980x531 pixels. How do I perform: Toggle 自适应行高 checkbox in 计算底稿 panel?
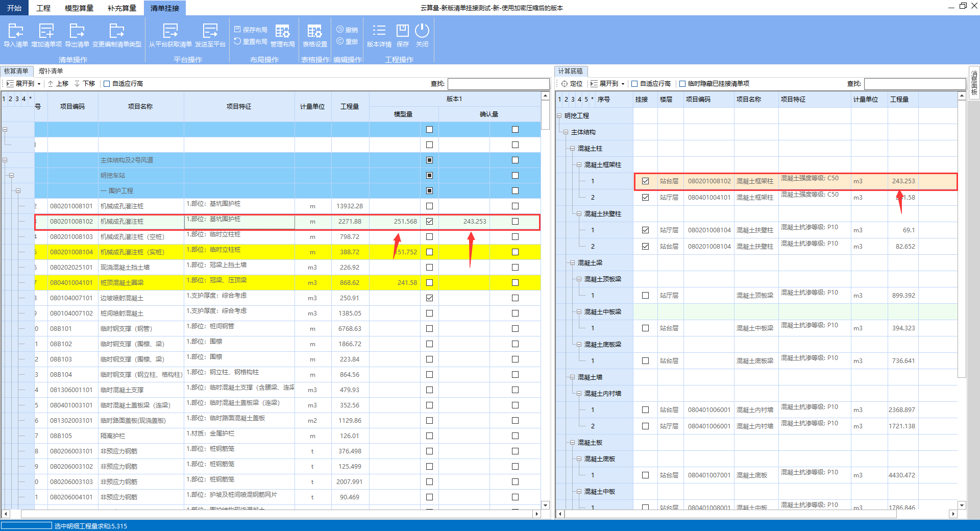(x=634, y=84)
